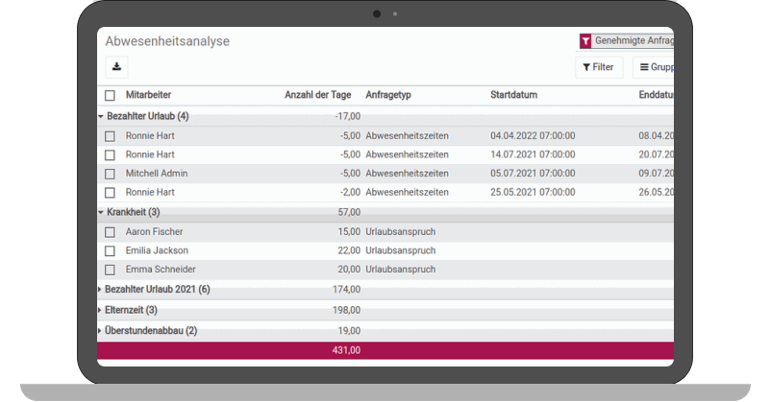
Task: Check the Ronnie Hart row dated 25.05.2021
Action: tap(110, 193)
